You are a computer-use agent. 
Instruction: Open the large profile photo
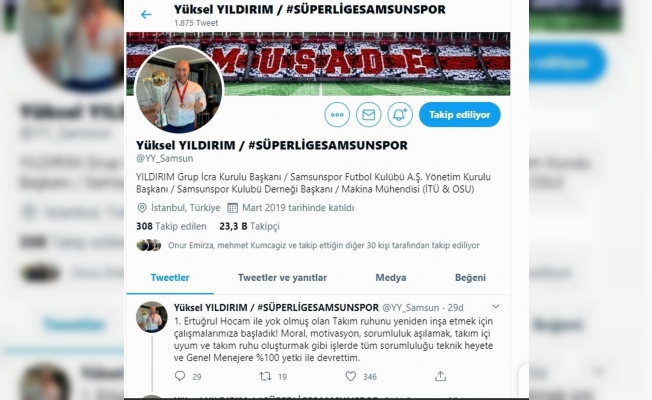[x=179, y=90]
